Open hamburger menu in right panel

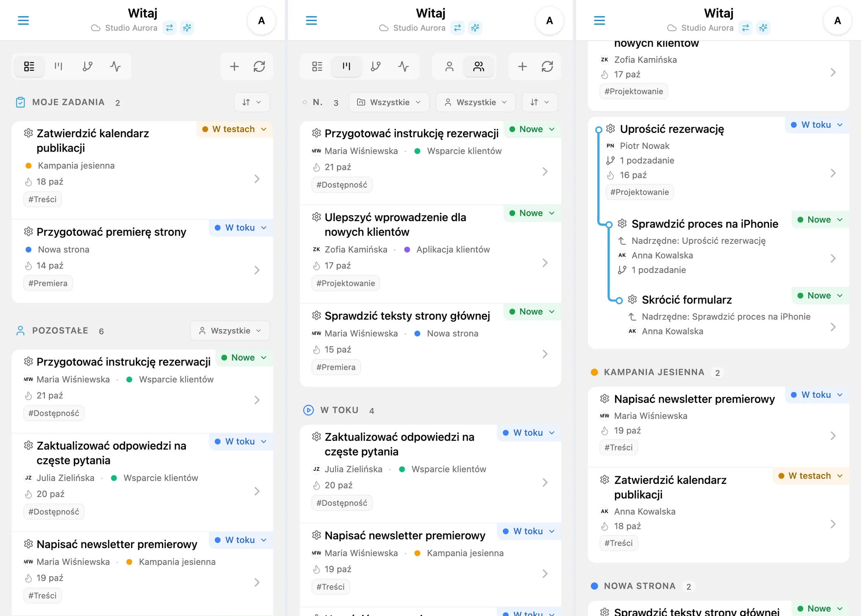[599, 20]
